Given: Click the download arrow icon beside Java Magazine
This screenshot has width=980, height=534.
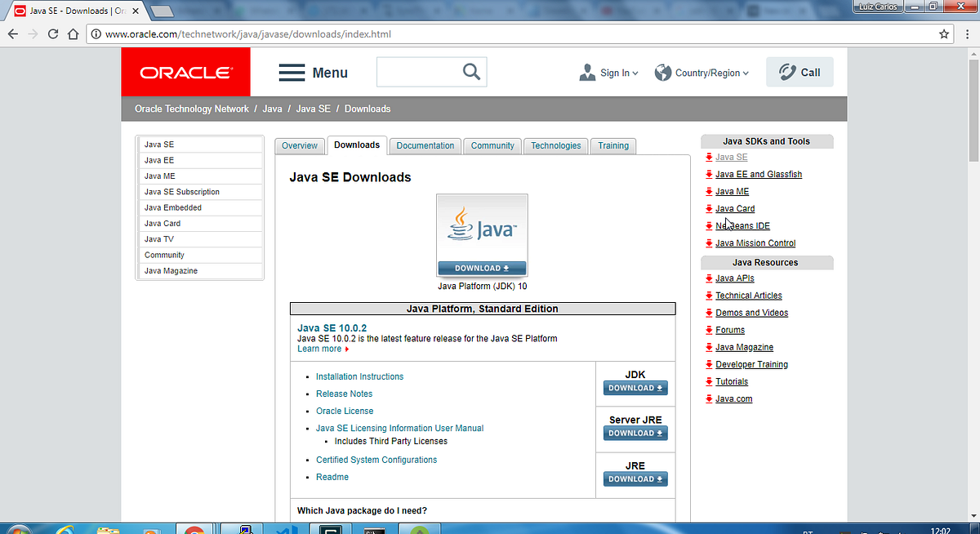Looking at the screenshot, I should click(710, 347).
